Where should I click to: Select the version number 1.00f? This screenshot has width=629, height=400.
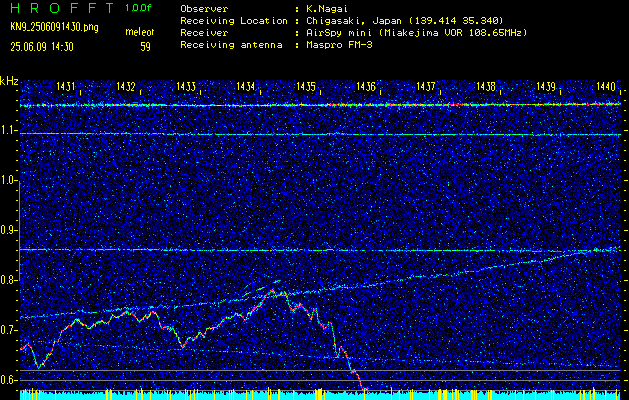tap(138, 8)
